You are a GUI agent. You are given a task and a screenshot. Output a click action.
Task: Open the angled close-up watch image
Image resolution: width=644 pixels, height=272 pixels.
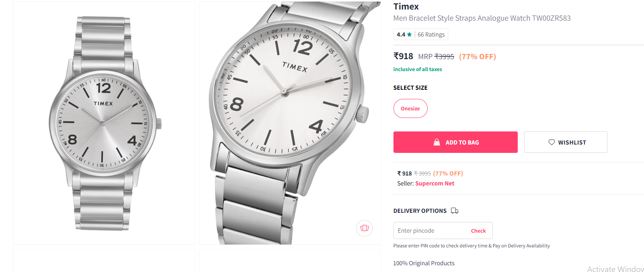(x=290, y=123)
